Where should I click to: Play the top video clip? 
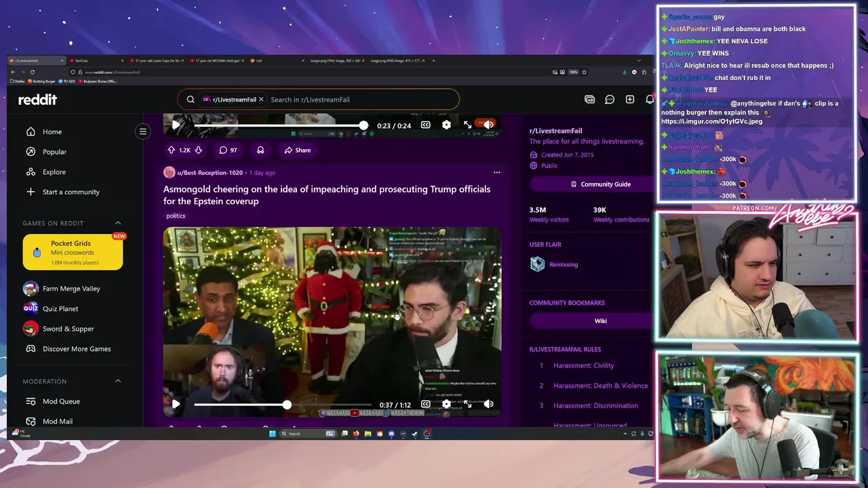point(176,125)
